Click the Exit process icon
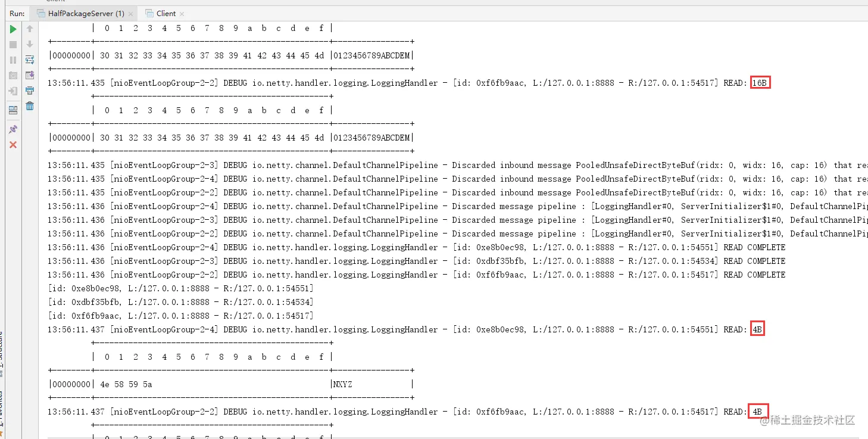Screen dimensions: 868x439 (13, 91)
